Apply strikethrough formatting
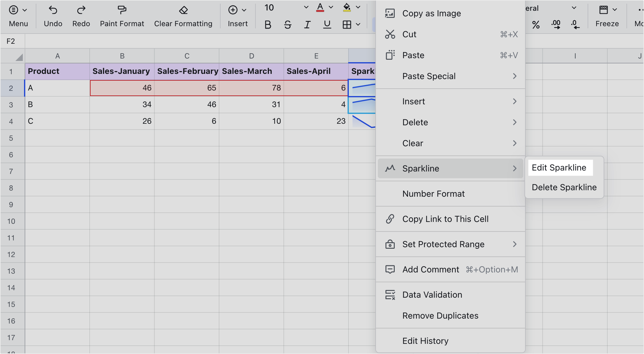Viewport: 644px width, 354px height. 287,25
